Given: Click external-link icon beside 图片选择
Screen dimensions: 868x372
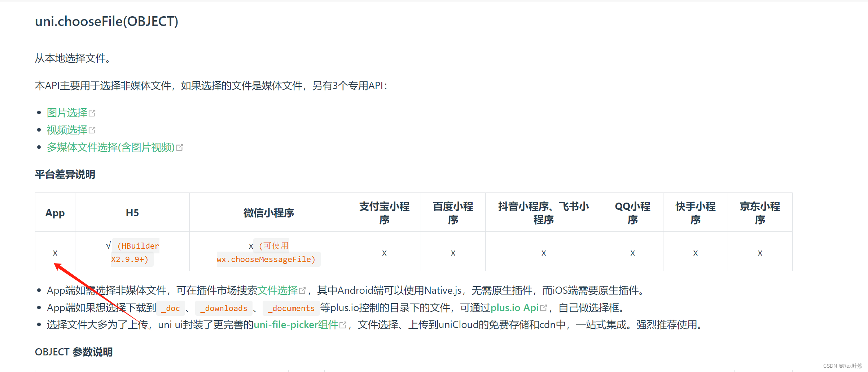Looking at the screenshot, I should [x=92, y=113].
